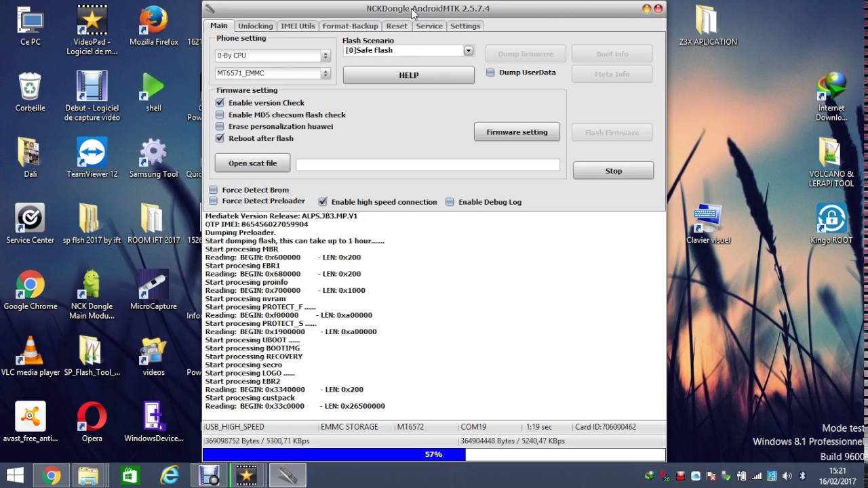Launch Debut video capture shortcut
868x488 pixels.
92,96
